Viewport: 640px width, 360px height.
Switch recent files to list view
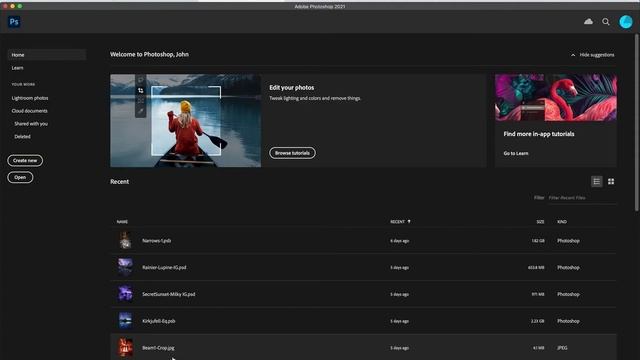coord(597,182)
